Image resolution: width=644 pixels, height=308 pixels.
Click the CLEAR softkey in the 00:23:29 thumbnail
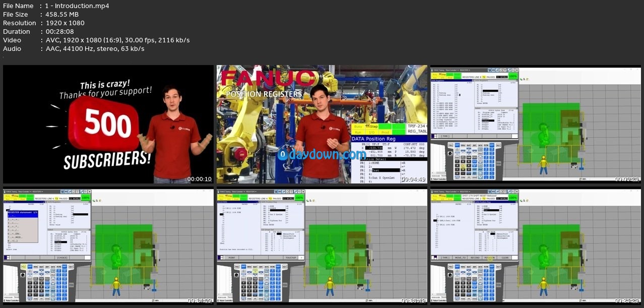click(505, 258)
